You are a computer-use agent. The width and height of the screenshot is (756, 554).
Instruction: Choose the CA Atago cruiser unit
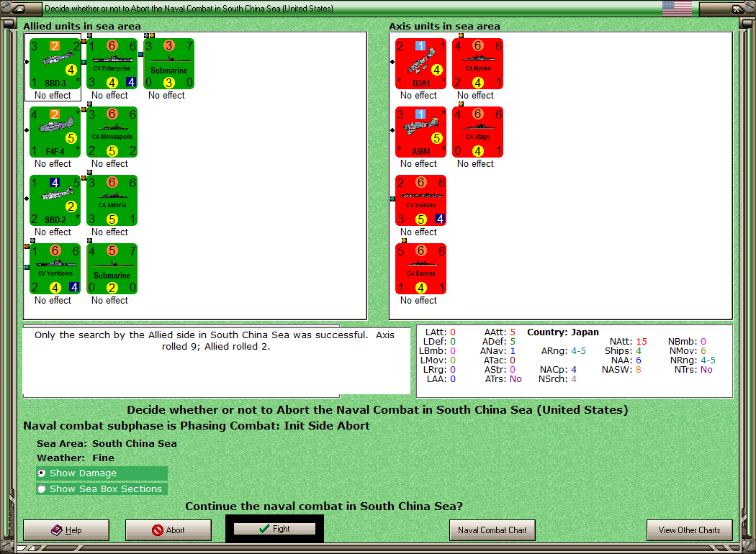point(478,132)
